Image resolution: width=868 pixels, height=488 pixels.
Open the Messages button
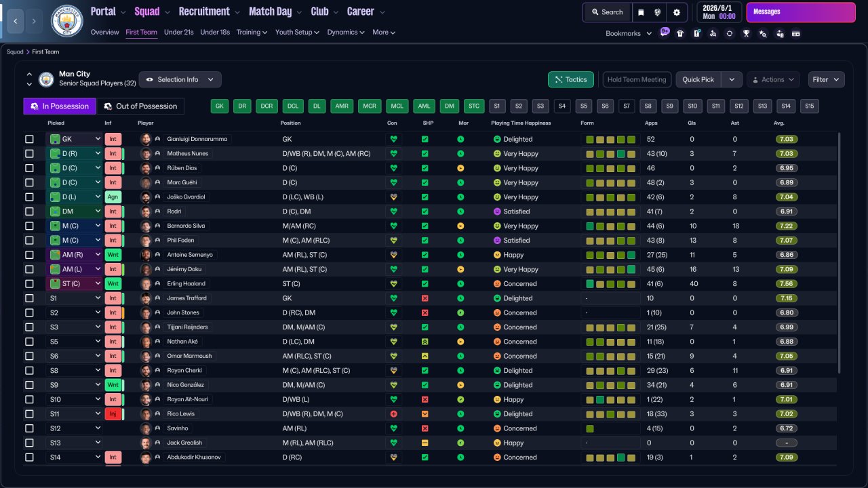pos(801,12)
